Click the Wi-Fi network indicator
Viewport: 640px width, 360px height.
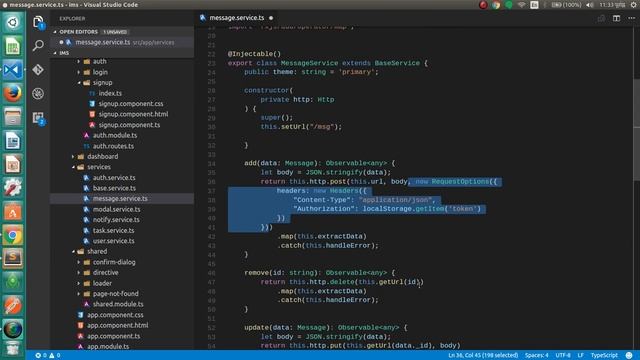(x=521, y=5)
